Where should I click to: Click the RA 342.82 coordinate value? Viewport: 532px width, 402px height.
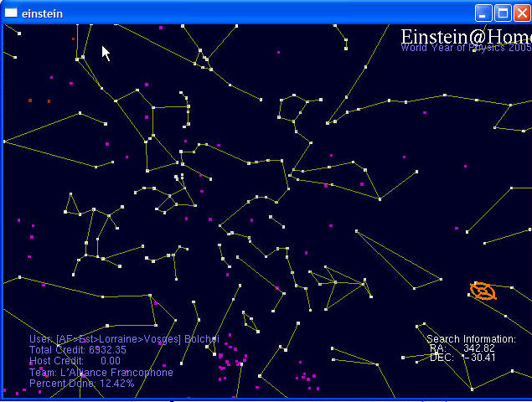(x=478, y=348)
